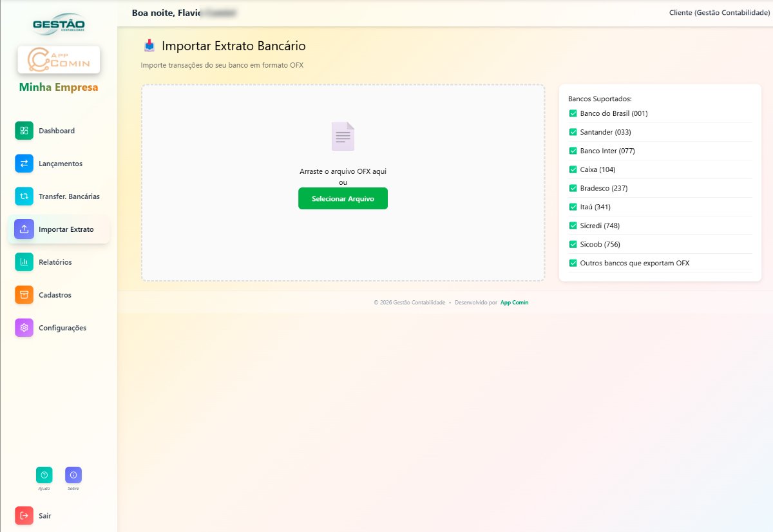773x532 pixels.
Task: Click the Outros bancos que exportam OFX checkbox
Action: pyautogui.click(x=573, y=263)
